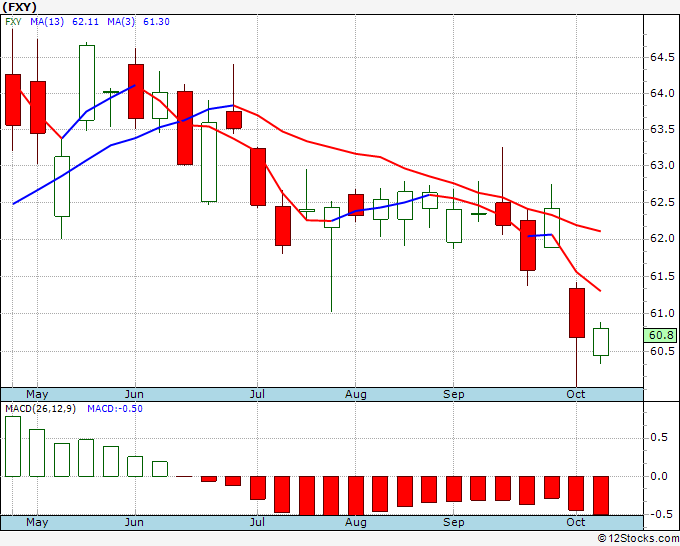The image size is (680, 546).
Task: Click Oct on the price chart axis
Action: (576, 394)
